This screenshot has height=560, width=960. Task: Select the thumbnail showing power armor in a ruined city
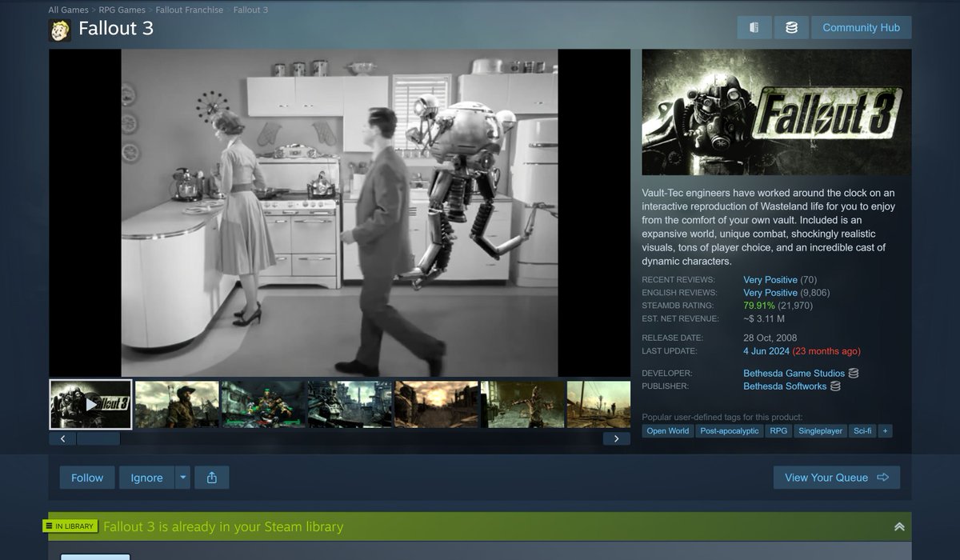tap(350, 405)
